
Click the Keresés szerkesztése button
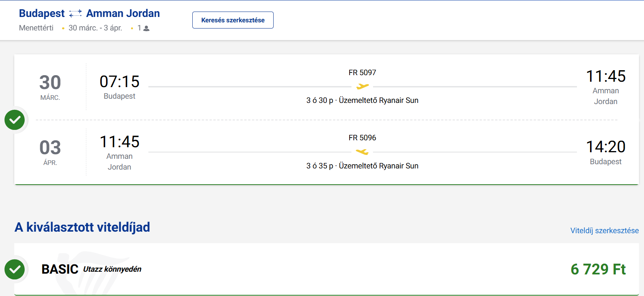233,20
